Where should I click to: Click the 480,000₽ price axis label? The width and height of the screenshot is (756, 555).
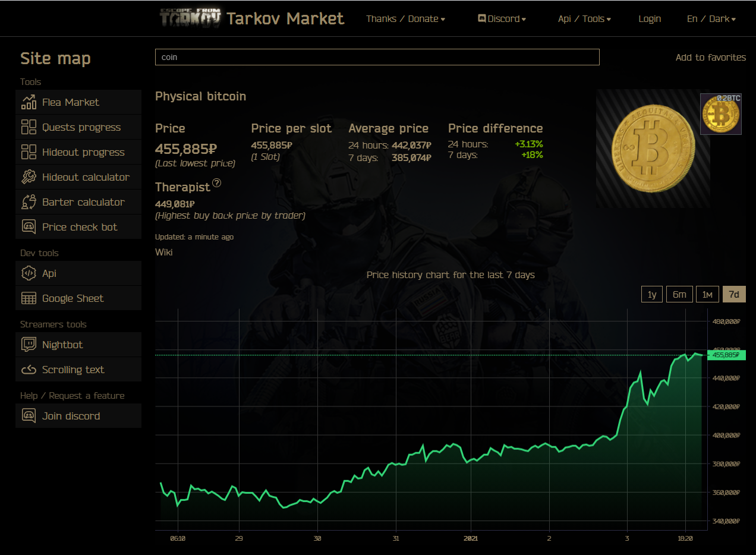[x=726, y=321]
